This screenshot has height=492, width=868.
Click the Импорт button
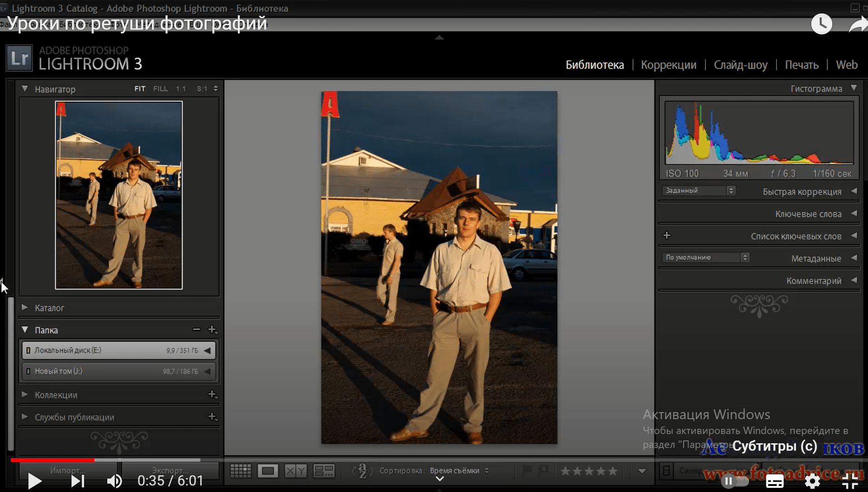pyautogui.click(x=68, y=470)
